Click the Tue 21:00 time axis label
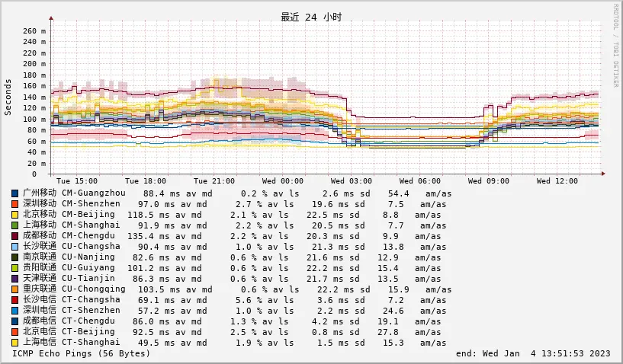 click(x=214, y=180)
